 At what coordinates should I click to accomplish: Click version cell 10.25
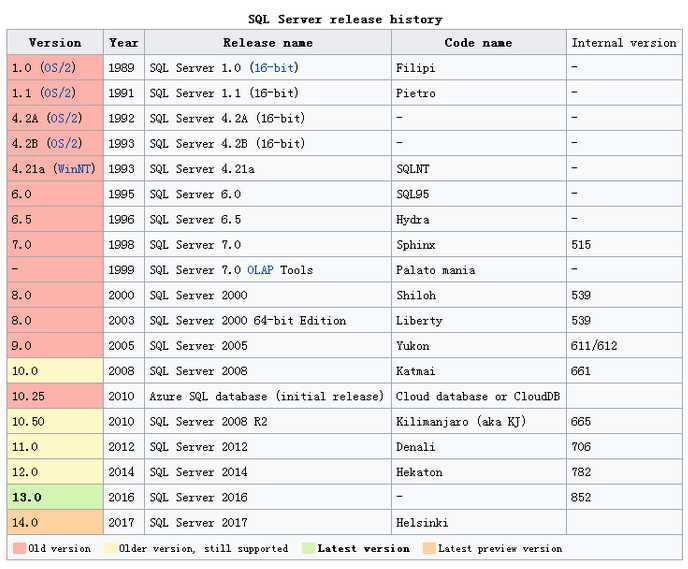tap(55, 396)
